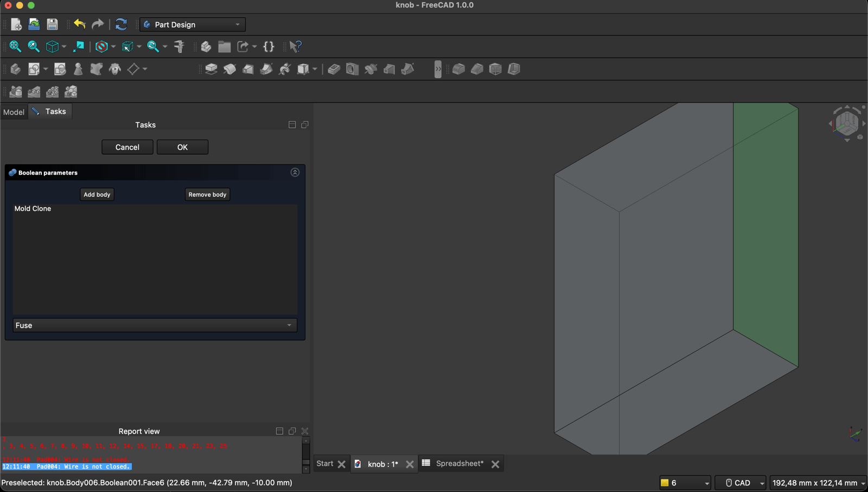
Task: Open the Python macro braces icon
Action: click(269, 47)
